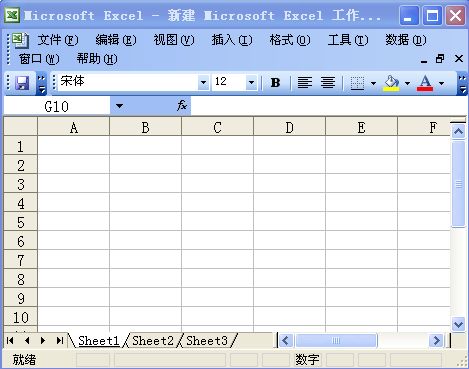Viewport: 469px width, 369px height.
Task: Switch to the Sheet2 tab
Action: pyautogui.click(x=153, y=341)
